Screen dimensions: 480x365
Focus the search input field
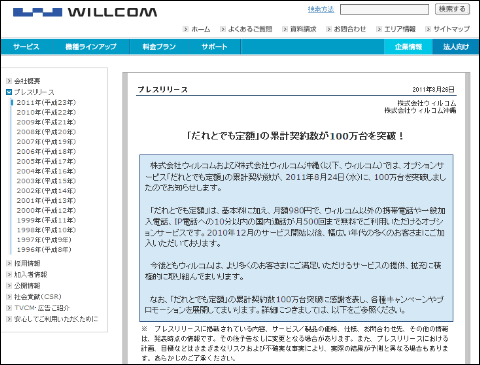click(384, 9)
